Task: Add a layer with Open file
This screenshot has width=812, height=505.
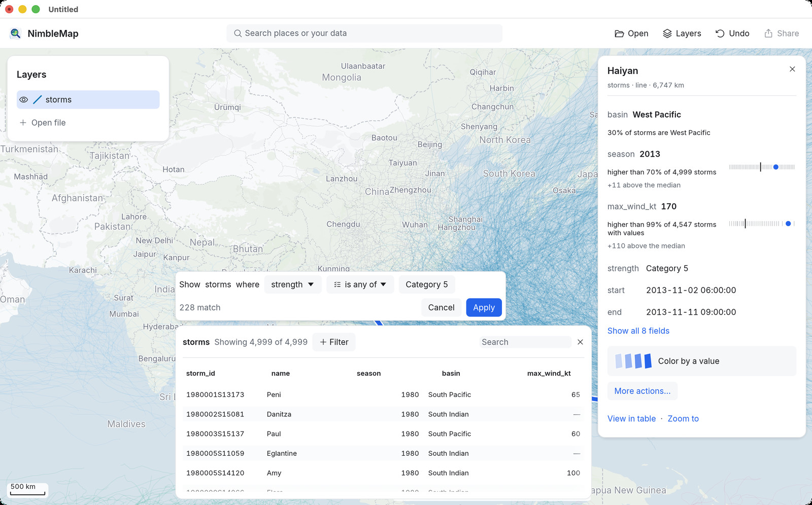Action: tap(43, 123)
